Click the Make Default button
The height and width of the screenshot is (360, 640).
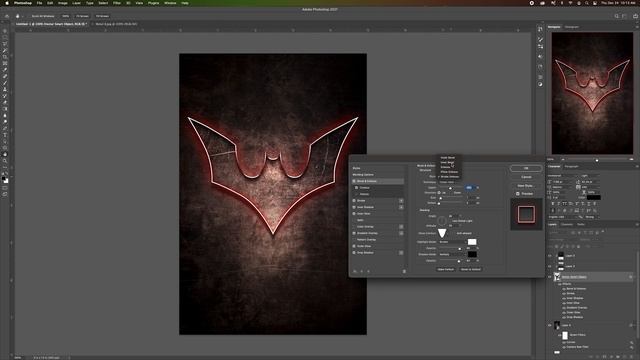pos(446,269)
